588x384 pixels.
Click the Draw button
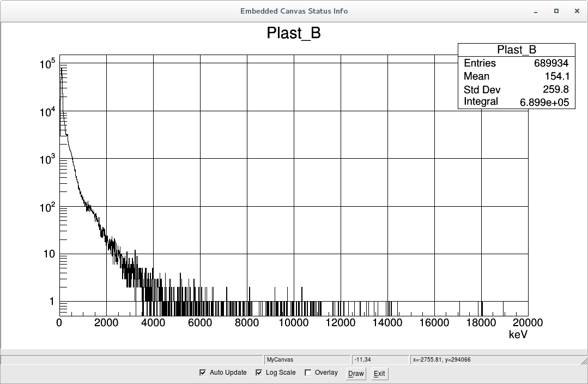[356, 374]
